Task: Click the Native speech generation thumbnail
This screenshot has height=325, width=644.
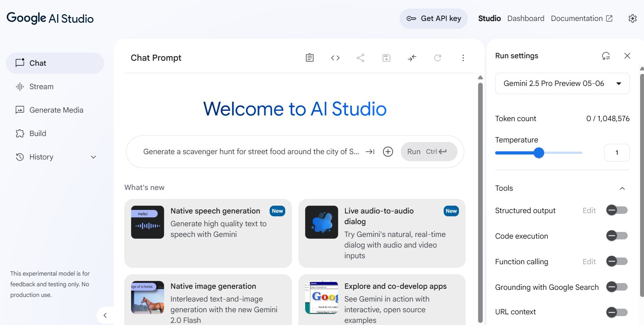Action: pos(147,222)
